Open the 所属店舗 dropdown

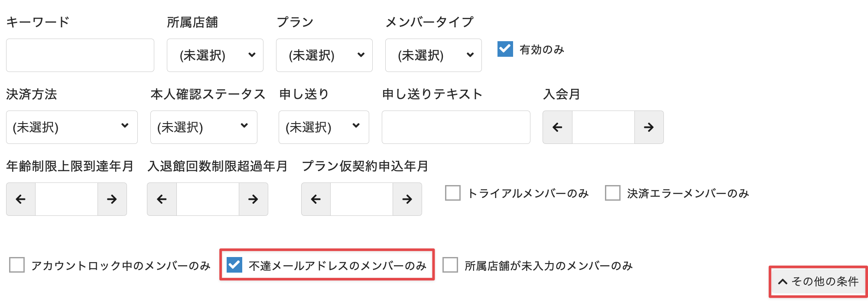(215, 55)
